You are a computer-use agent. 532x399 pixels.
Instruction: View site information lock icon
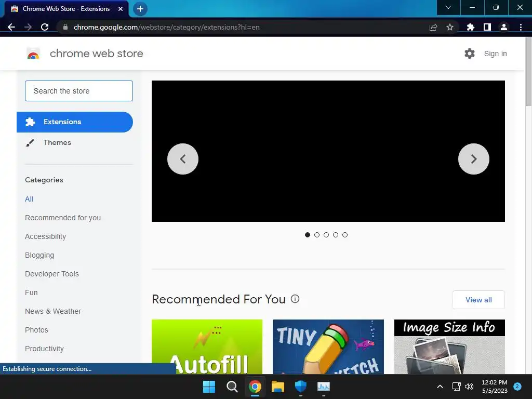(65, 27)
